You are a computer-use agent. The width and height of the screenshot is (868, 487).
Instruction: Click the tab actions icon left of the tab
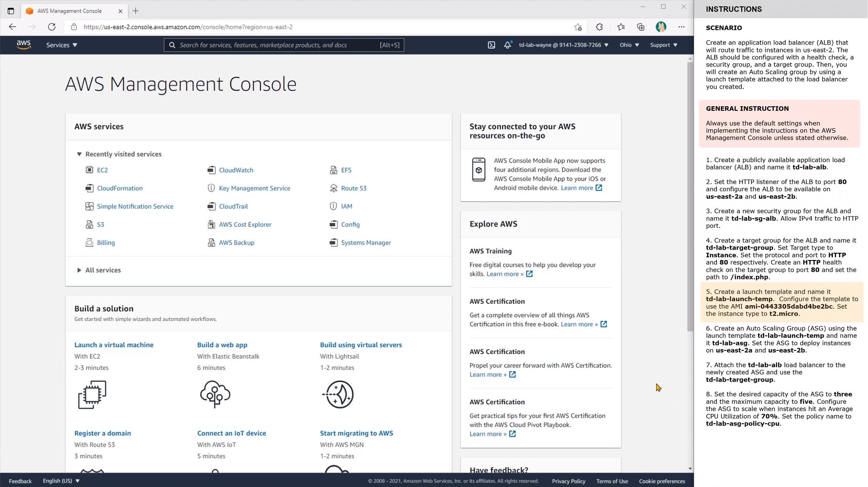click(11, 11)
